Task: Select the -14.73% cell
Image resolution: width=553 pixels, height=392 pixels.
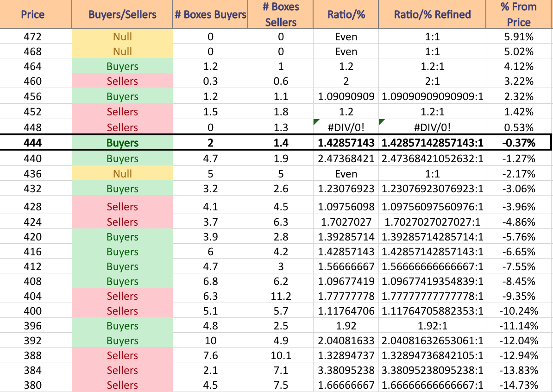Action: (x=519, y=385)
